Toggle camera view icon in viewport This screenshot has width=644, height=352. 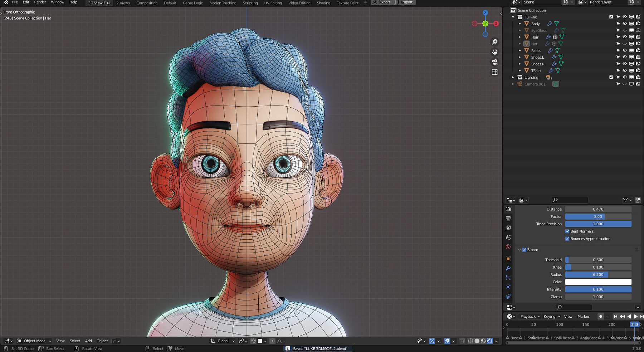[x=495, y=62]
